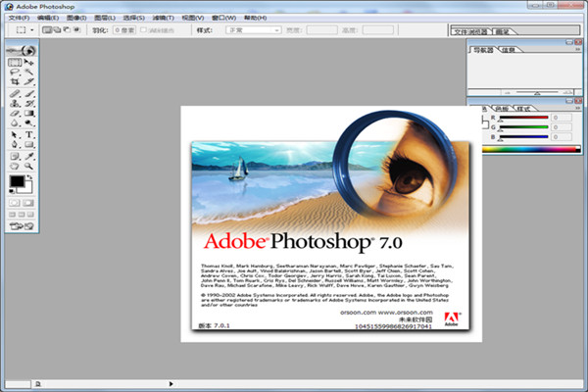Open the tool preset picker dropdown arrow
The height and width of the screenshot is (392, 588).
click(34, 31)
